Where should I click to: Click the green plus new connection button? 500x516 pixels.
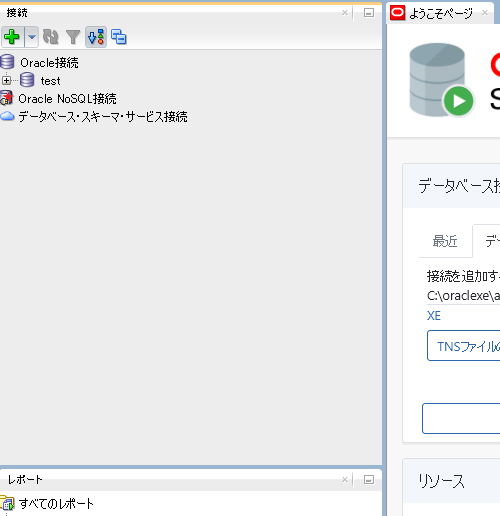12,37
